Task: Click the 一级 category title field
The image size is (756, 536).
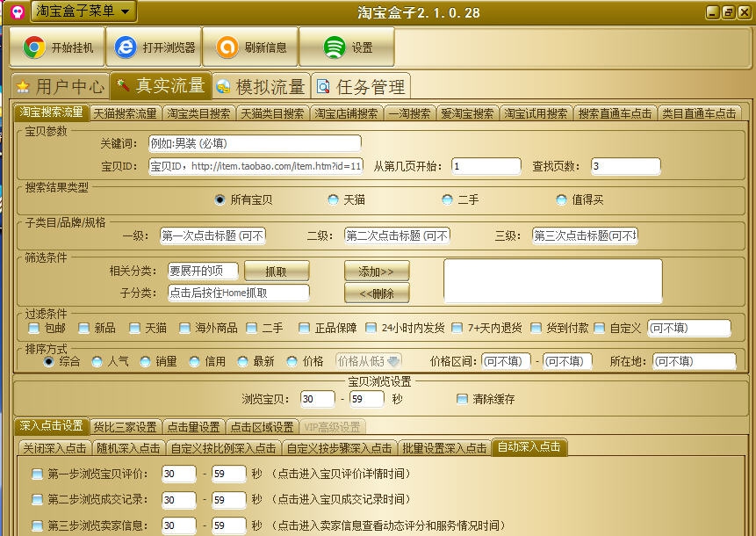Action: coord(212,235)
